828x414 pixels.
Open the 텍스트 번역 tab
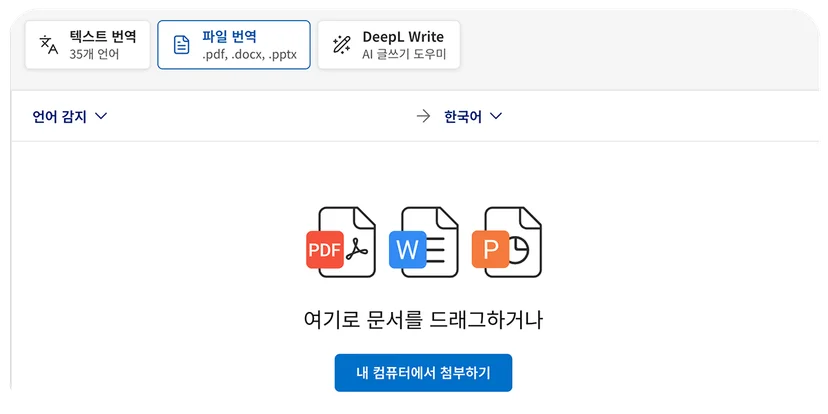(x=88, y=45)
